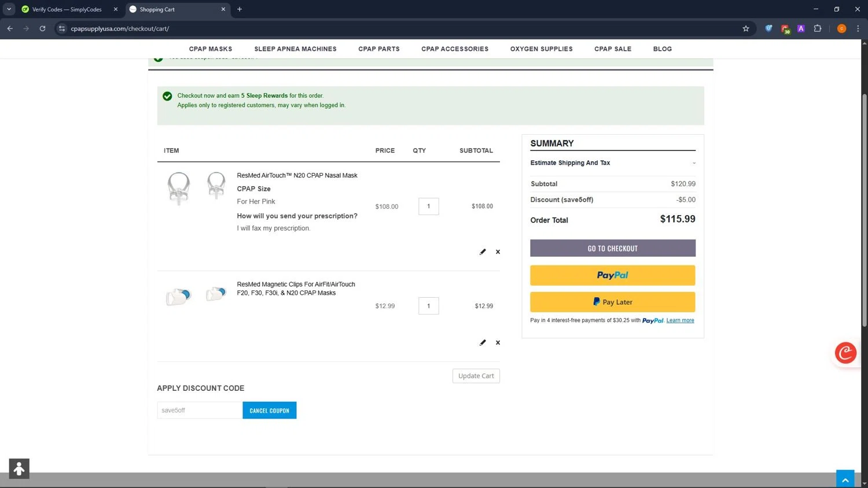Open the CPAP Masks menu
Image resolution: width=868 pixels, height=488 pixels.
pos(211,49)
